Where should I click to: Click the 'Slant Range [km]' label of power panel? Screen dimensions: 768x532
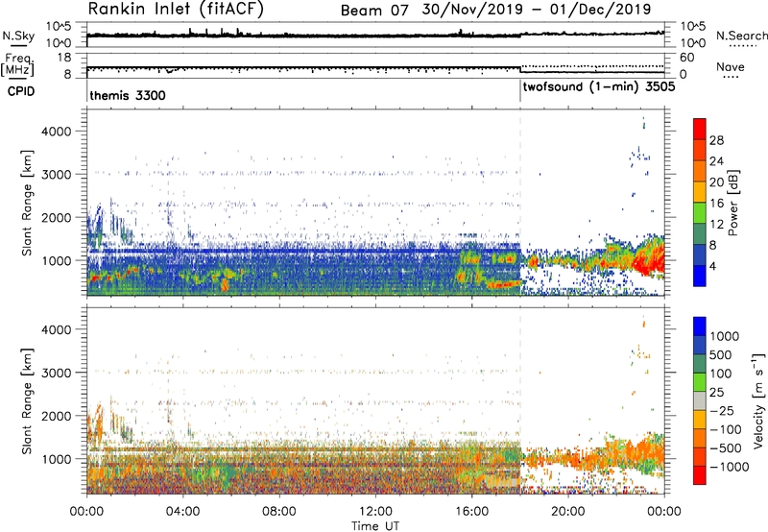tap(27, 203)
